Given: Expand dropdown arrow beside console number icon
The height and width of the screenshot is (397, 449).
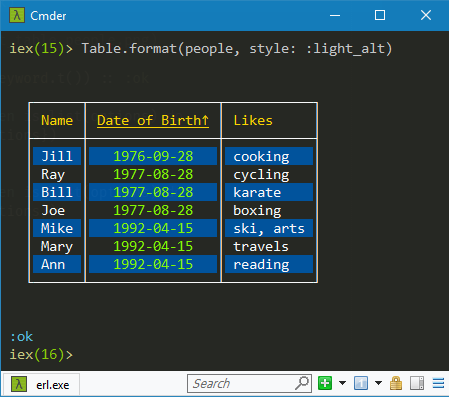Looking at the screenshot, I should pos(378,383).
